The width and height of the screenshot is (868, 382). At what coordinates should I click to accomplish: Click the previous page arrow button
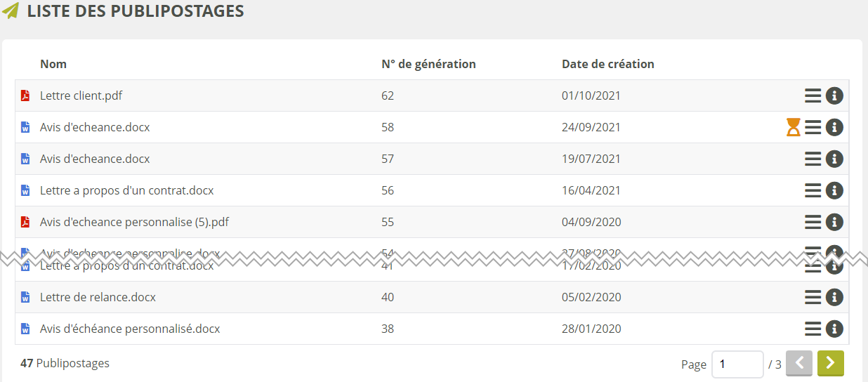(x=799, y=363)
